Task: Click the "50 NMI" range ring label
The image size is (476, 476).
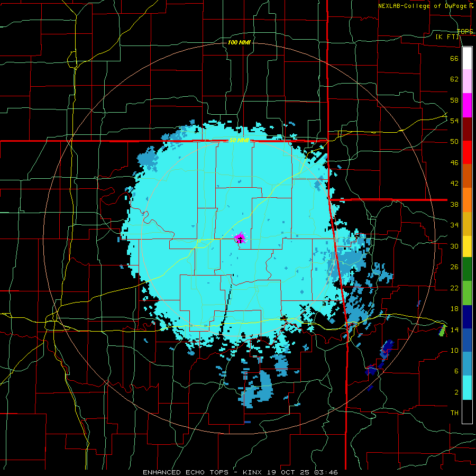Action: (239, 140)
